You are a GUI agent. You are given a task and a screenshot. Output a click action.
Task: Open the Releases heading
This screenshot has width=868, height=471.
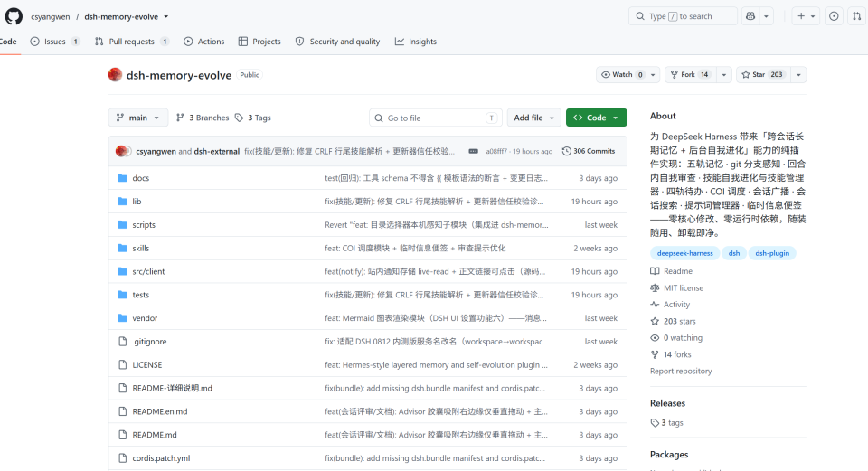pyautogui.click(x=667, y=403)
